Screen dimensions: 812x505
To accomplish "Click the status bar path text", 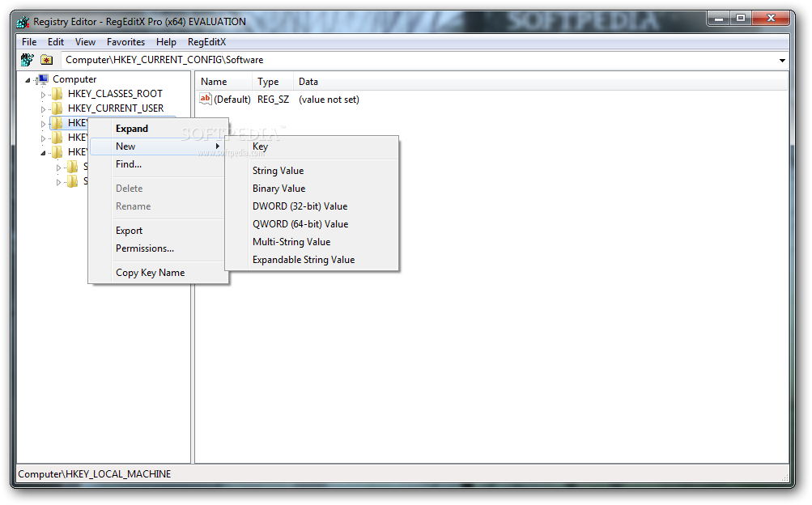I will point(94,474).
